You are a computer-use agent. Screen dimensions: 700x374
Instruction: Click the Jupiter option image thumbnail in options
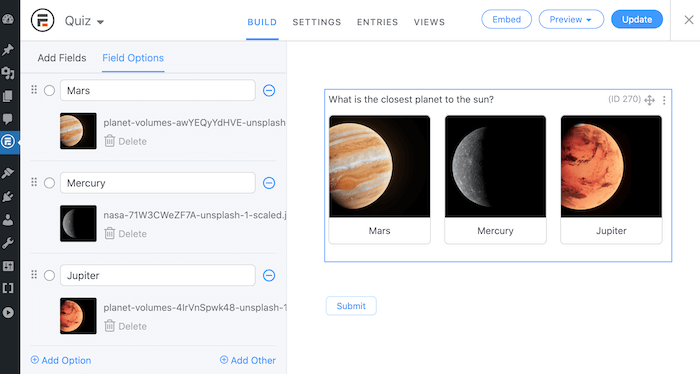[x=78, y=316]
